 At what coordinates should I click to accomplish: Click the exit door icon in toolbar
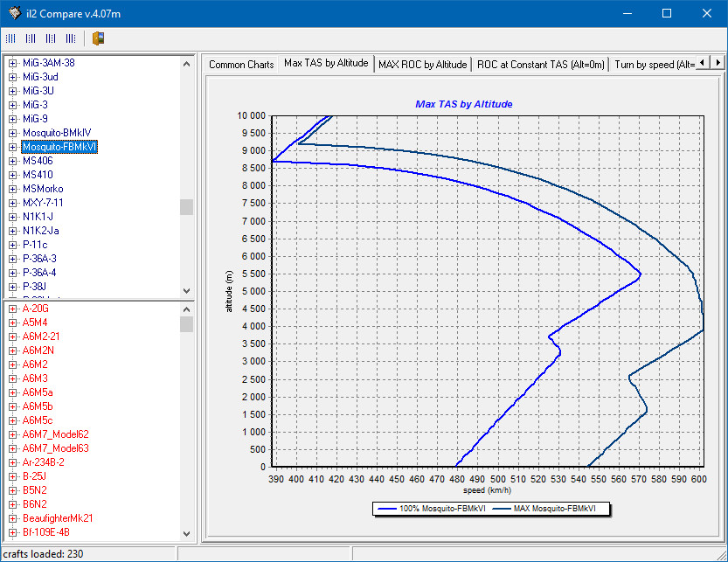coord(98,38)
